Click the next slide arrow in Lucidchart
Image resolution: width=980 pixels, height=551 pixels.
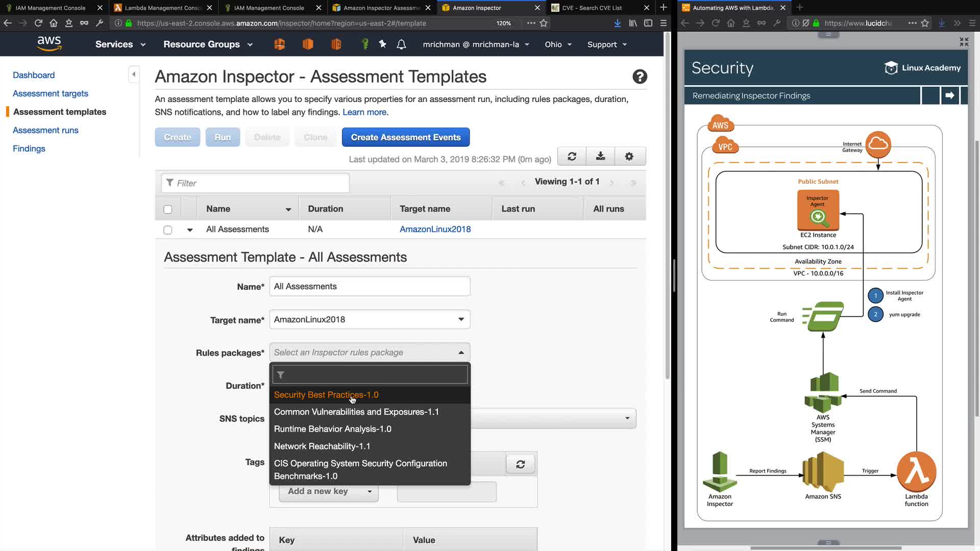pos(949,95)
